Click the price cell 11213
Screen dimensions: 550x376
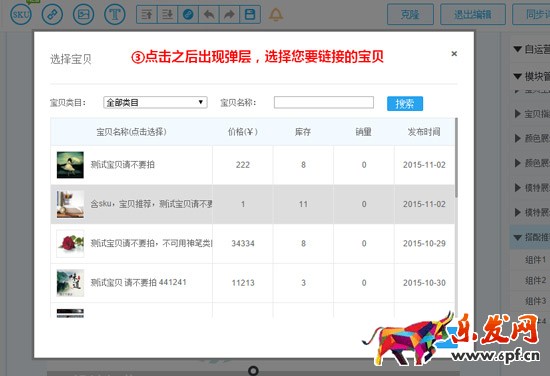pyautogui.click(x=243, y=283)
